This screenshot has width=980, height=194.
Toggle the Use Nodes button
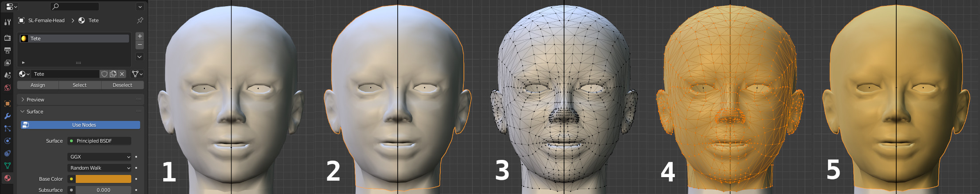(x=80, y=125)
